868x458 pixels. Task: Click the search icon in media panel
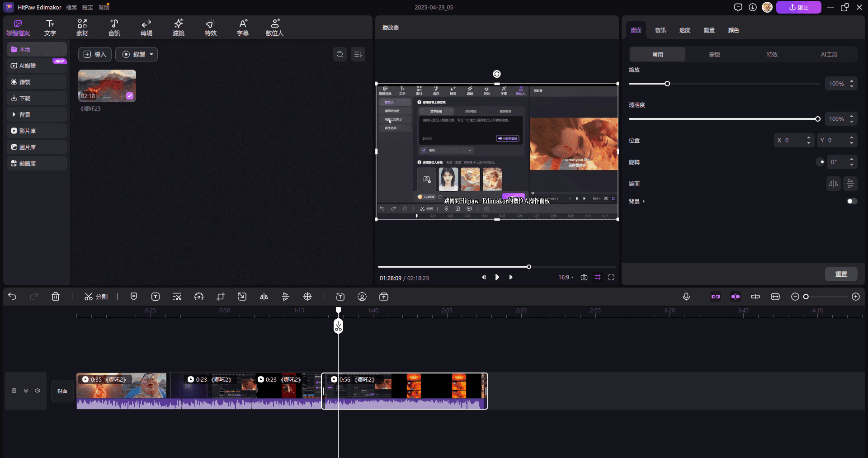[340, 54]
